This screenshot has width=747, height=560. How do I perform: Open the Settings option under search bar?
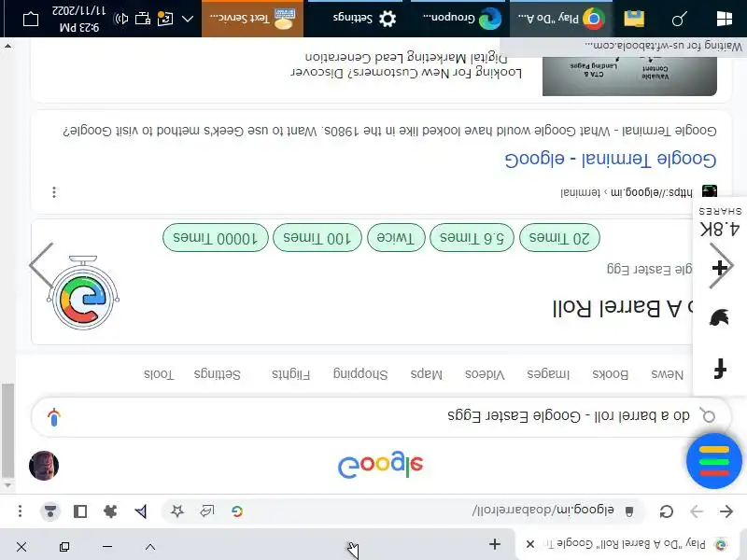tap(218, 374)
